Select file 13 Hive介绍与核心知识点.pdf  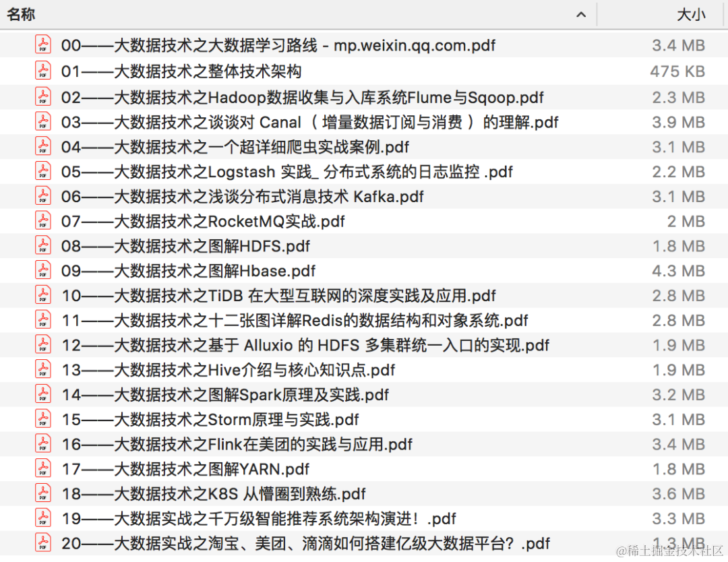coord(228,371)
